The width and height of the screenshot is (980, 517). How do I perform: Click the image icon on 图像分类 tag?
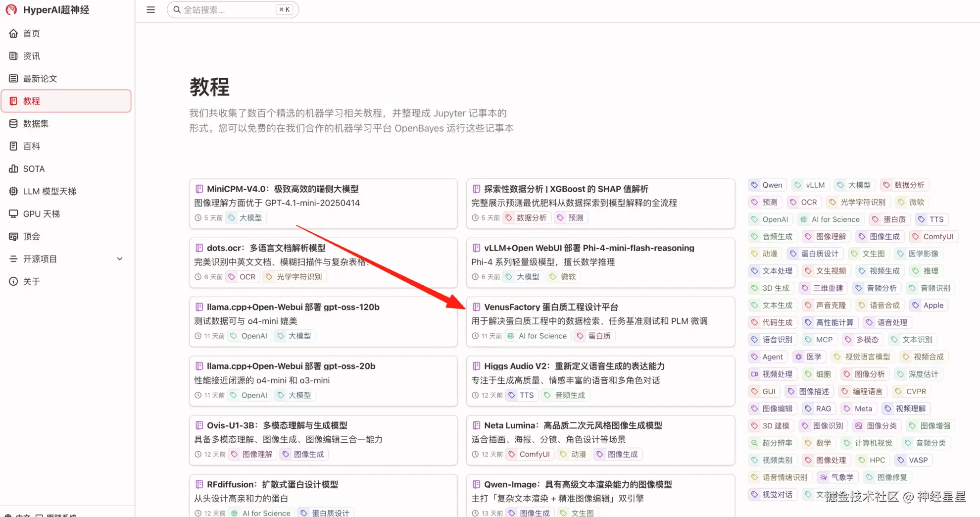click(x=859, y=426)
